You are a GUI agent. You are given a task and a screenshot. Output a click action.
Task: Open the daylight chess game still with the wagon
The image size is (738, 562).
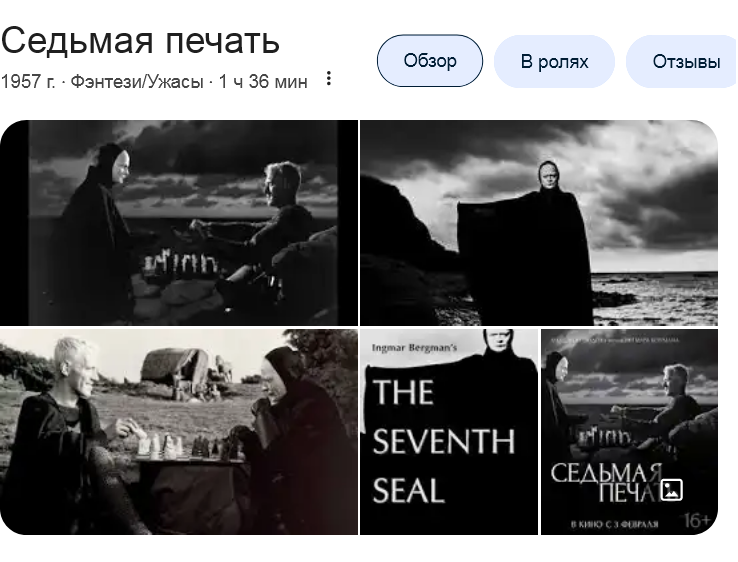click(x=179, y=432)
